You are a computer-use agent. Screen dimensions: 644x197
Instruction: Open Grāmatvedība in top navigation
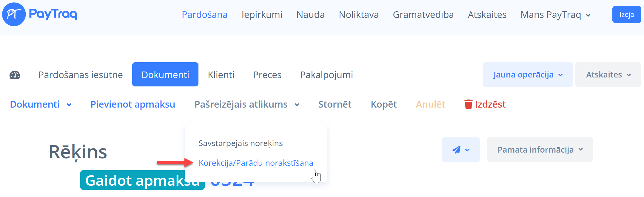click(423, 15)
